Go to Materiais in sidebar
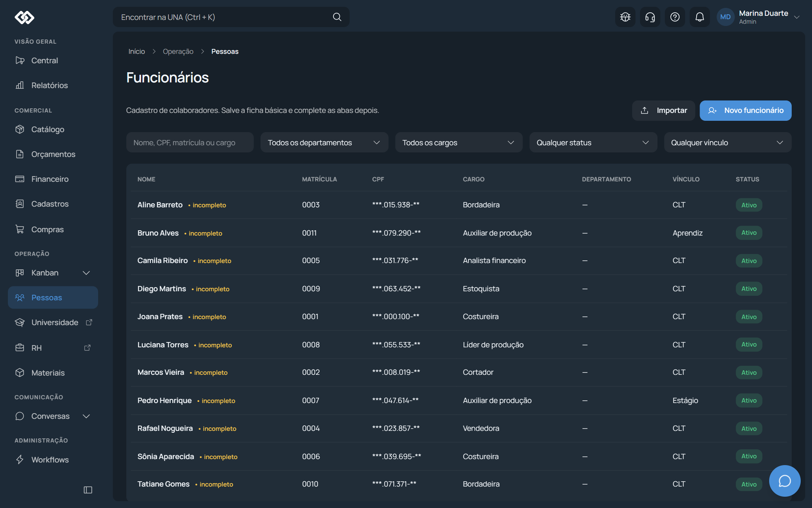 53,373
